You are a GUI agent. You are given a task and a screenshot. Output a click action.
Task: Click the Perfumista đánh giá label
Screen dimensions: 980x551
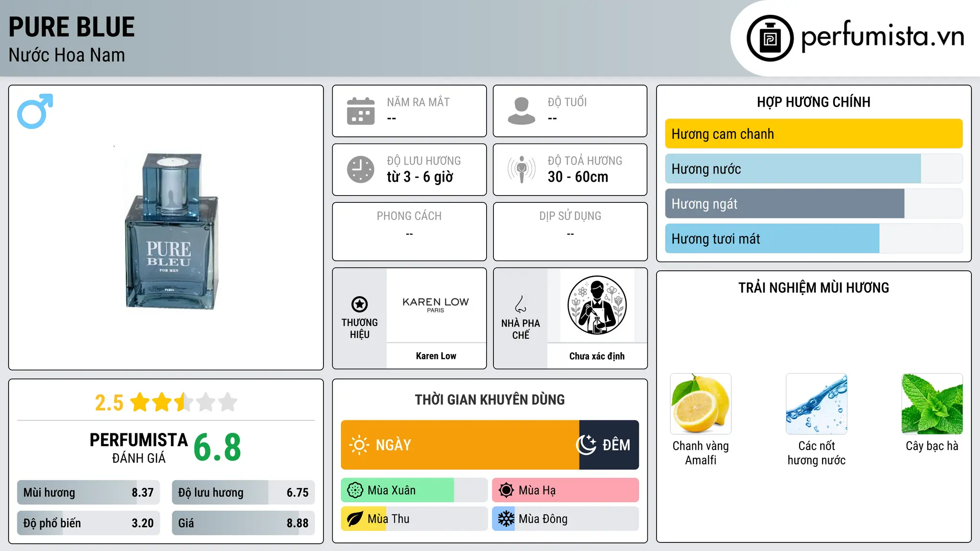[139, 448]
